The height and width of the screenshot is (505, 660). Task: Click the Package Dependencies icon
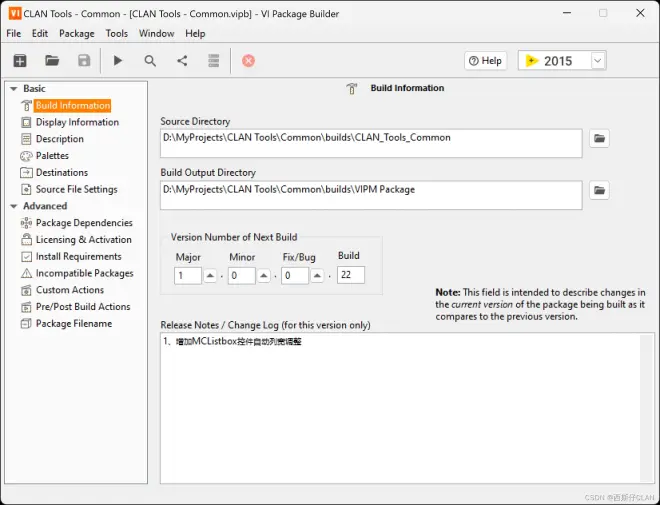coord(26,223)
